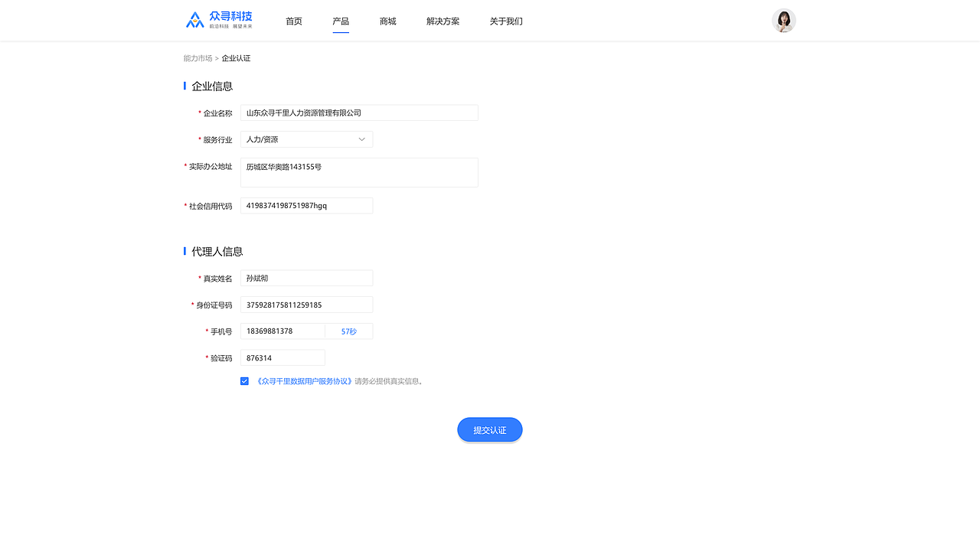Screen dimensions: 980x551
Task: Switch to the 首页 navigation tab
Action: (x=293, y=21)
